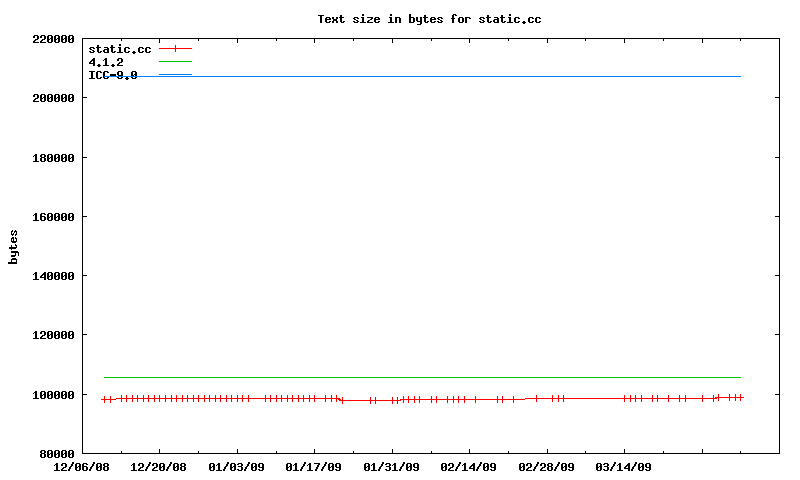Select the 80000 y-axis tick label
Image resolution: width=800 pixels, height=480 pixels.
click(x=57, y=453)
